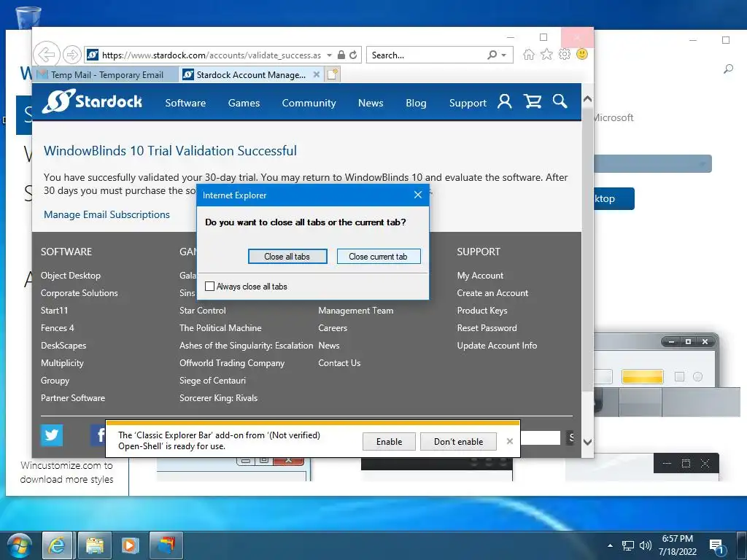The height and width of the screenshot is (560, 747).
Task: Click Close all tabs button
Action: [287, 256]
